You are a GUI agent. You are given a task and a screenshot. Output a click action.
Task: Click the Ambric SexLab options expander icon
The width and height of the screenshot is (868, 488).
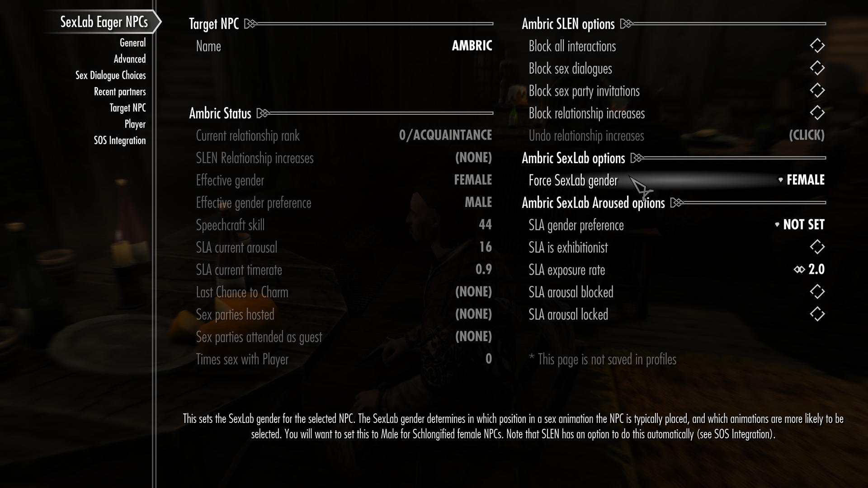click(x=636, y=158)
